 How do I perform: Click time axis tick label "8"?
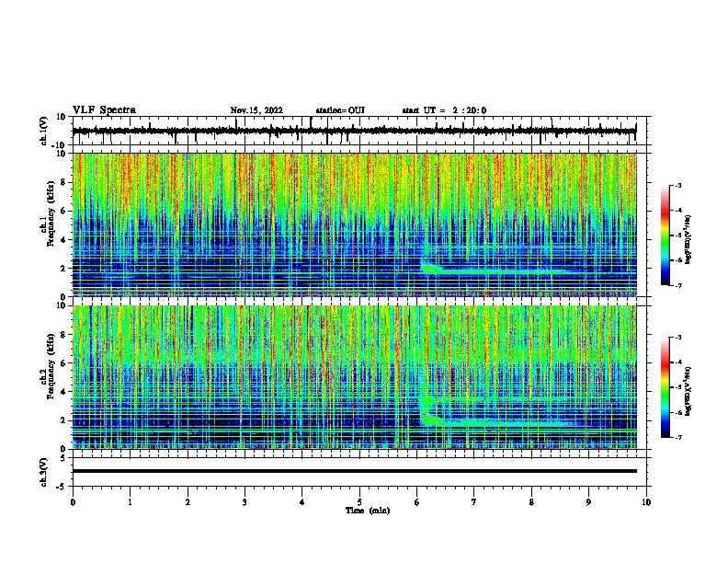pyautogui.click(x=531, y=502)
